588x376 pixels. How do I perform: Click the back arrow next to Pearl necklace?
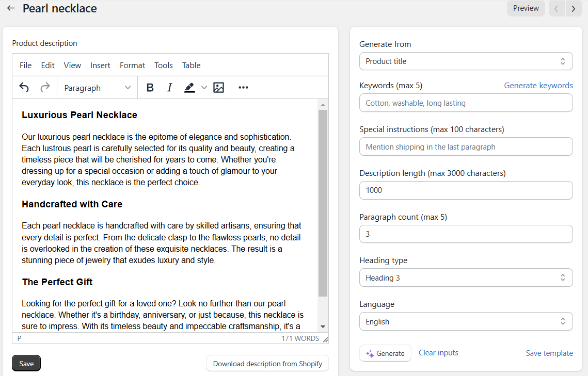[11, 8]
